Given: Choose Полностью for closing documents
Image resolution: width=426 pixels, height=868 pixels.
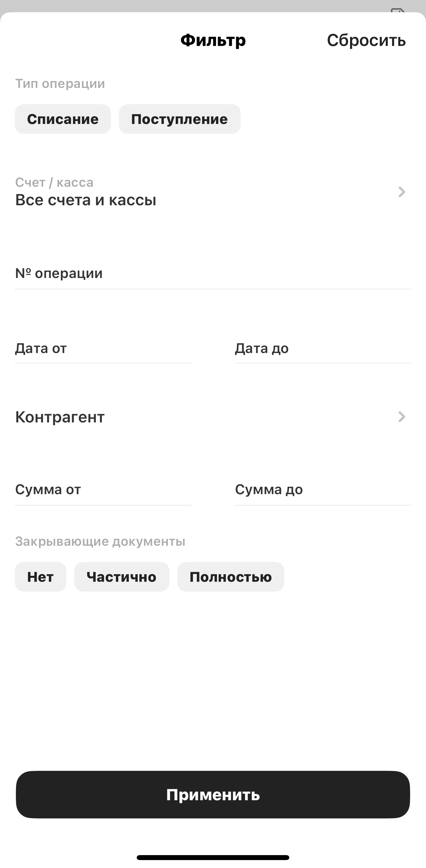Looking at the screenshot, I should tap(231, 577).
